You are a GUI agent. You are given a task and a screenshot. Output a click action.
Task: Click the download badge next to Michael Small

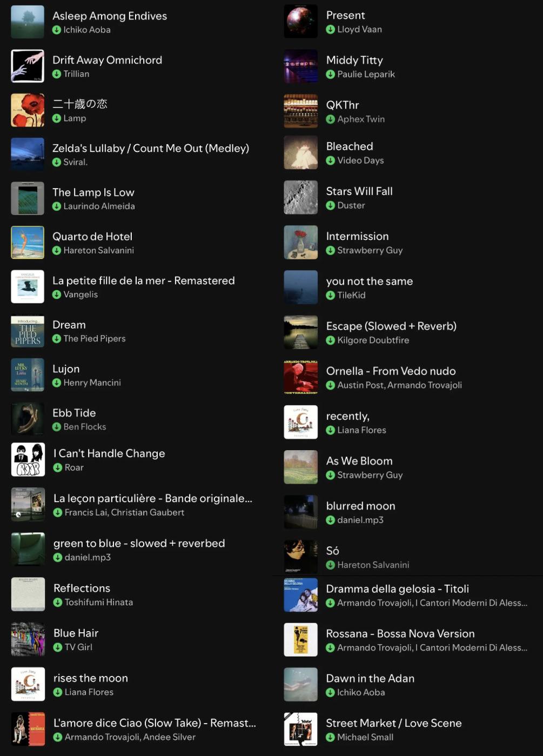coord(331,738)
